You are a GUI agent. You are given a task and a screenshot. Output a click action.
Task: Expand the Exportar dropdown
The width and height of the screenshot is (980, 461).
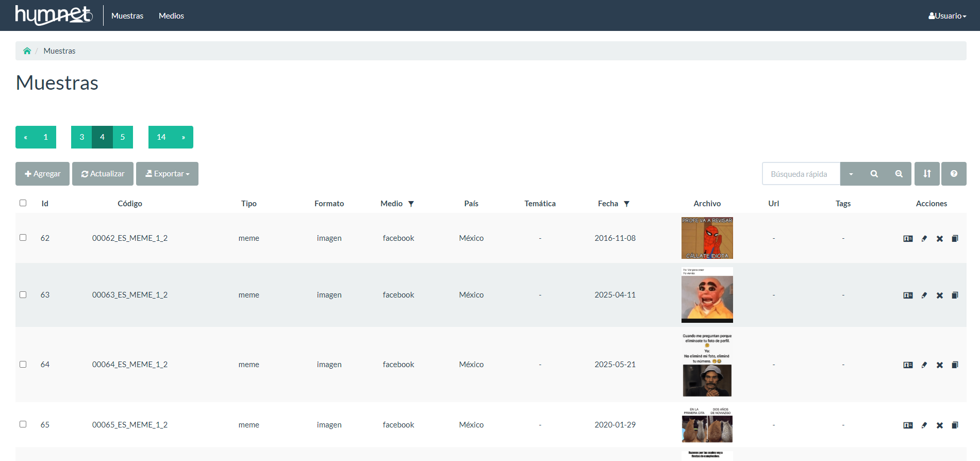[167, 174]
